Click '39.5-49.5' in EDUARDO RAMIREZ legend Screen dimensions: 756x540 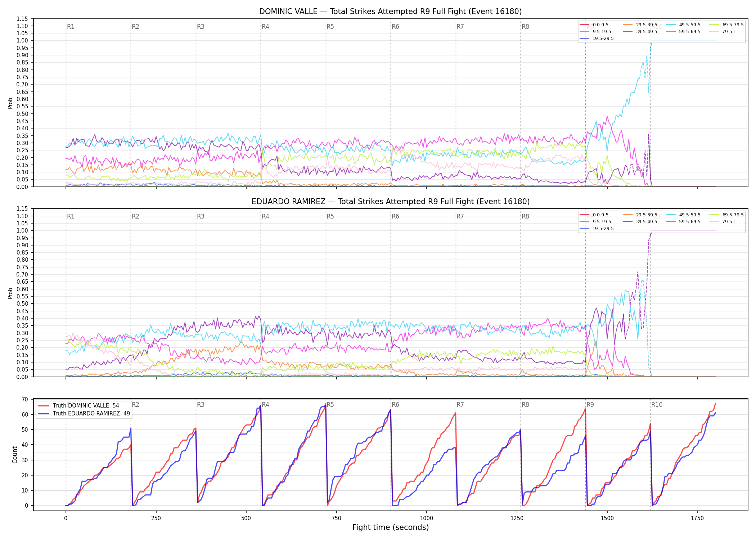click(647, 222)
